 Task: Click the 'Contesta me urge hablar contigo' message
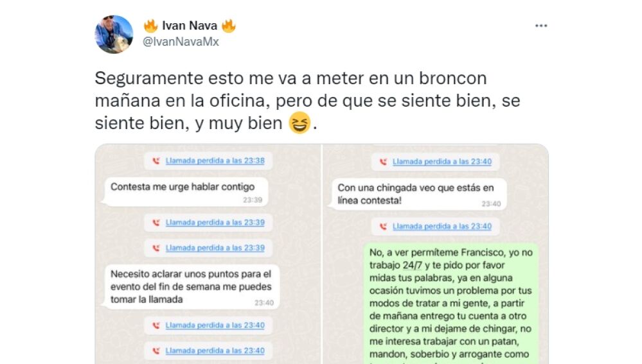tap(184, 191)
